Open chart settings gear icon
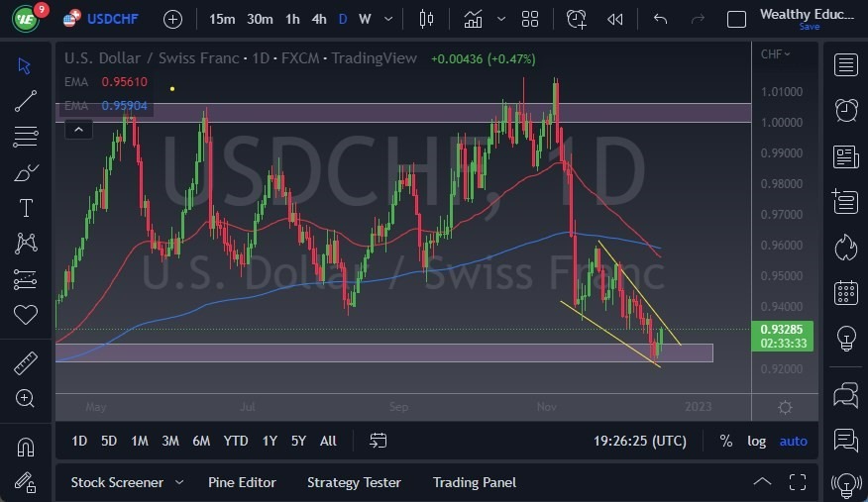This screenshot has width=868, height=502. 785,408
